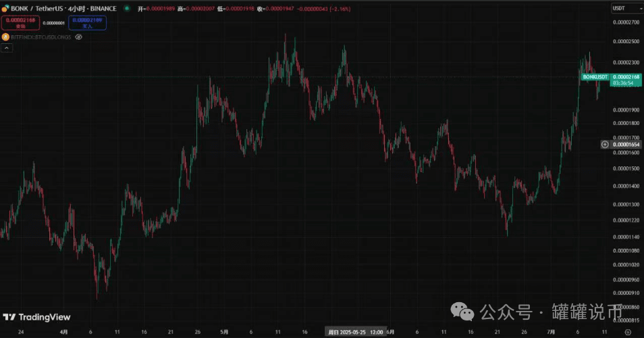Click the 24 date label on time axis
This screenshot has width=644, height=338.
(x=21, y=332)
